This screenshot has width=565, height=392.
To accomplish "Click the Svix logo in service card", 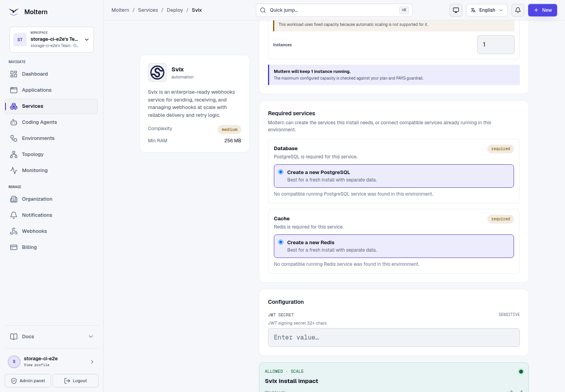I will coord(157,73).
